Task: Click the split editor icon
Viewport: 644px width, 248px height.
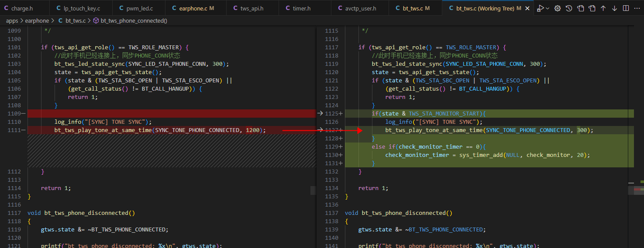Action: (x=626, y=8)
